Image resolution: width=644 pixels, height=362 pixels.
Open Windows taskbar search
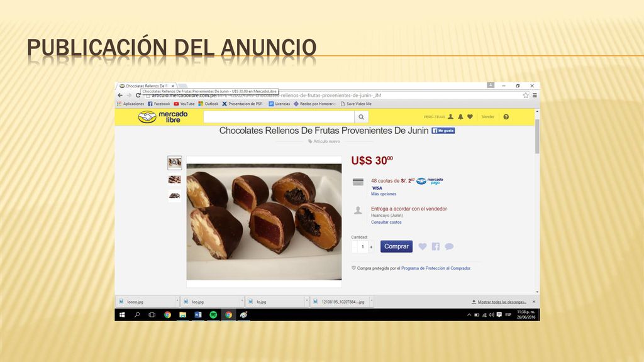pyautogui.click(x=137, y=315)
